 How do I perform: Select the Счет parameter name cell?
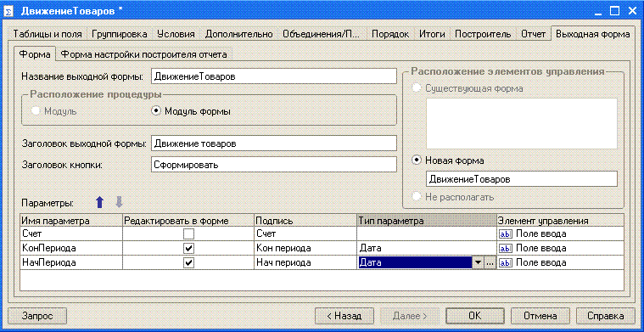pos(71,234)
